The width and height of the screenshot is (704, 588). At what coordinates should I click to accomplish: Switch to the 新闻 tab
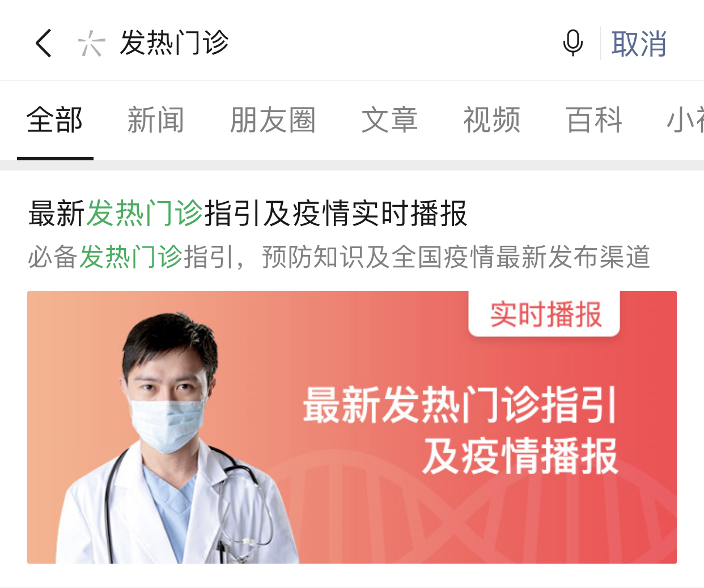point(156,120)
